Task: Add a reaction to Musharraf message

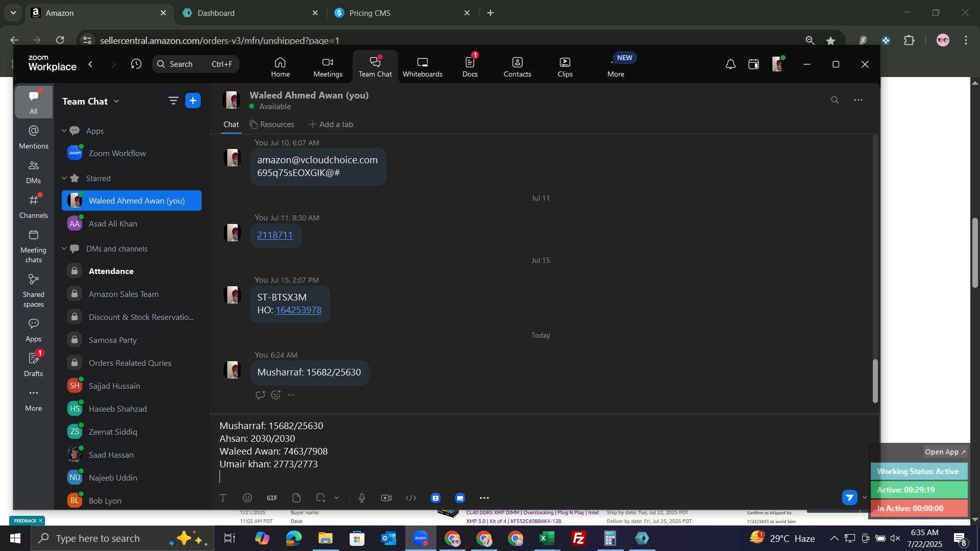Action: pos(276,395)
